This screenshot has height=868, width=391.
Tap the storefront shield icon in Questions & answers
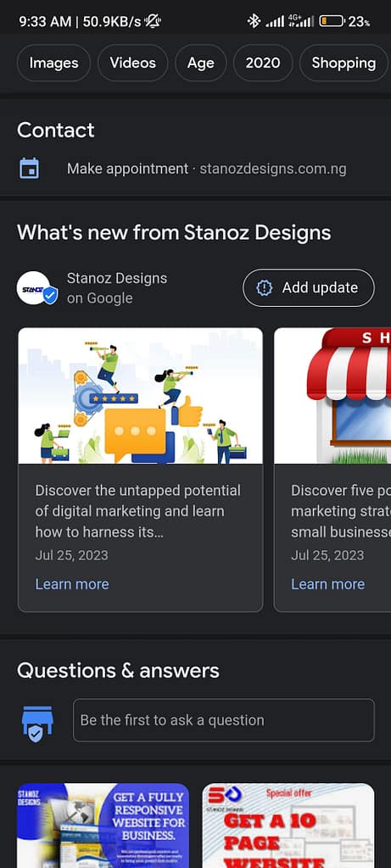coord(36,724)
